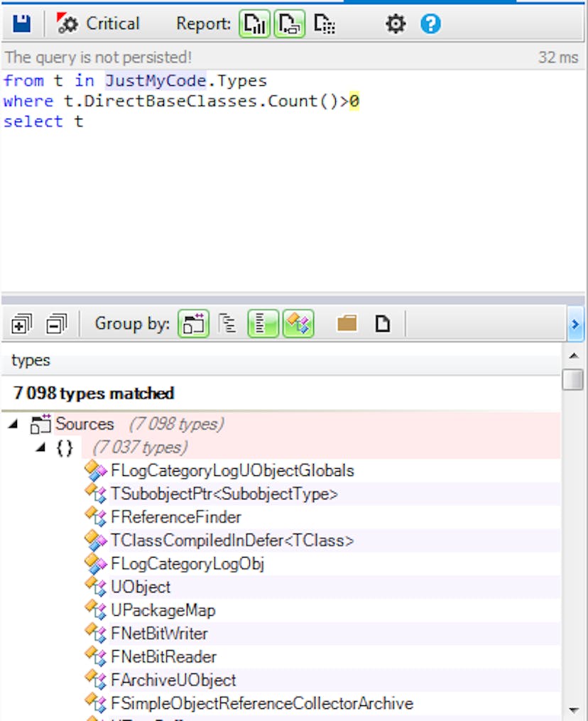Expand all results with plus icon
The width and height of the screenshot is (588, 721).
(22, 325)
